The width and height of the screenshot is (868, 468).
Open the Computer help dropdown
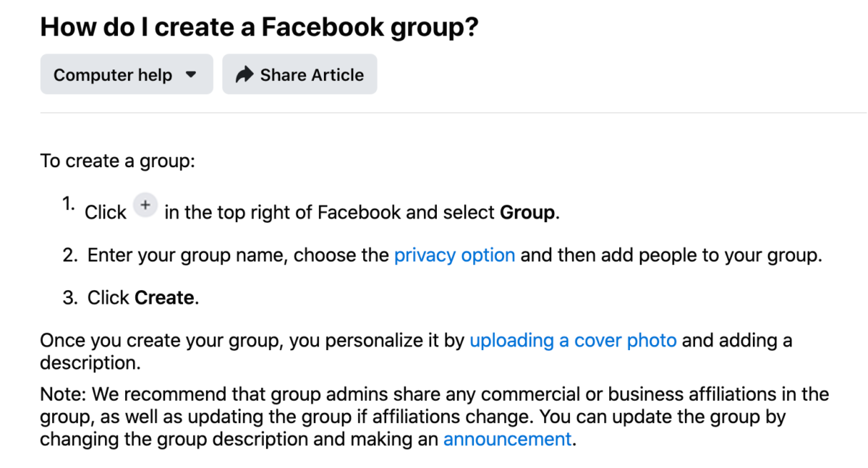[127, 74]
